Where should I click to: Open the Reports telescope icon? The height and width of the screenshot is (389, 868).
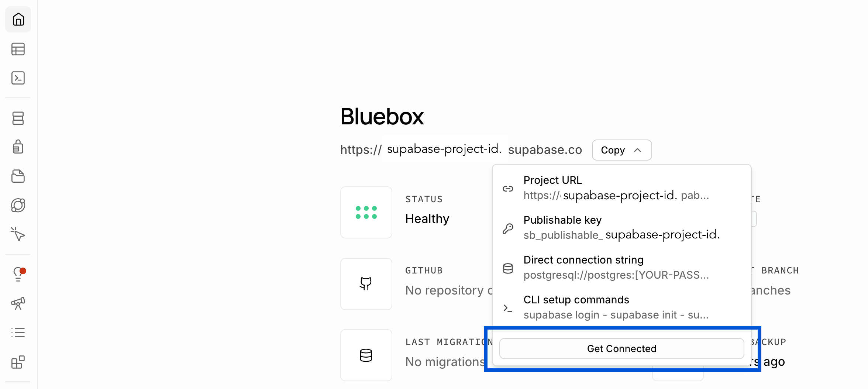tap(18, 303)
